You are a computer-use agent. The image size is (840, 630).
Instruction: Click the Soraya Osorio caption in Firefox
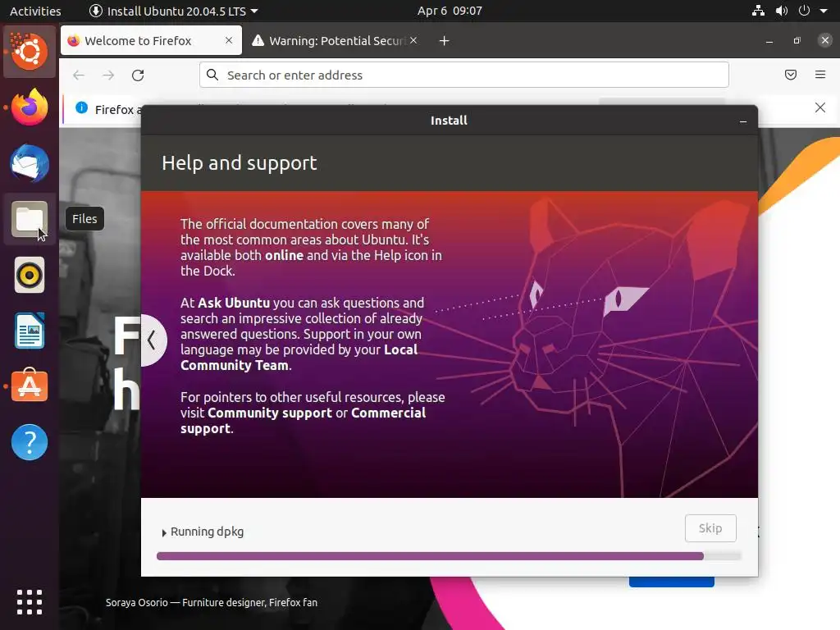[212, 603]
